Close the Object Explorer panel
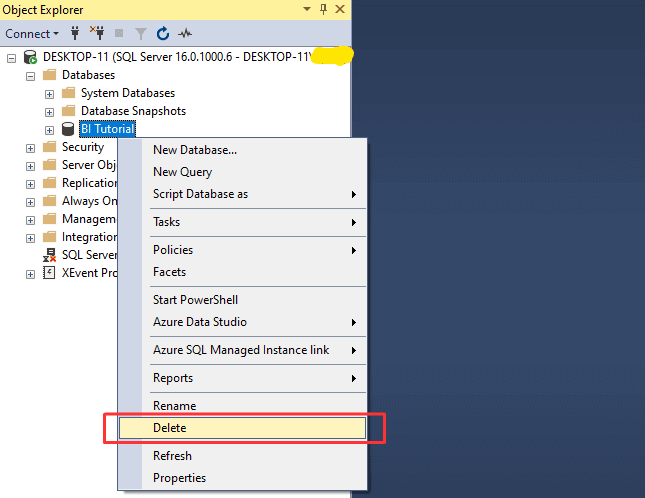The image size is (645, 498). click(340, 9)
